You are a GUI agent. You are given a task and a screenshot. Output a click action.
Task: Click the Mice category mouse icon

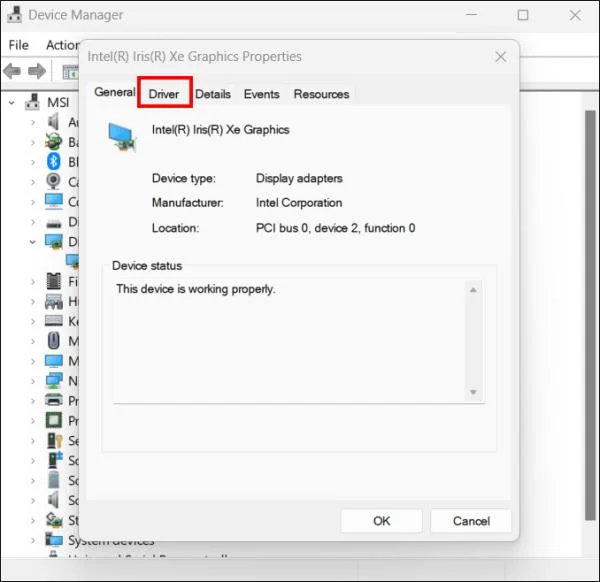pyautogui.click(x=54, y=341)
